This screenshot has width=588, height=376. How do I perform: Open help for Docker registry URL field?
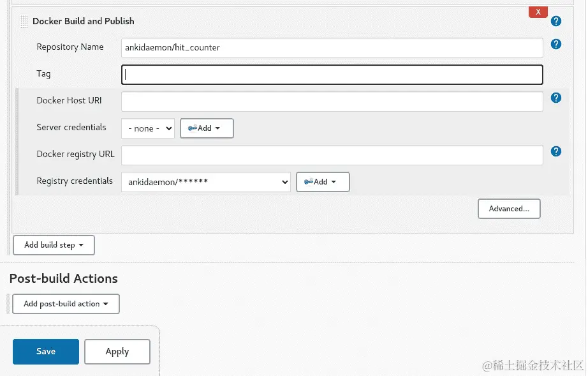(x=555, y=151)
